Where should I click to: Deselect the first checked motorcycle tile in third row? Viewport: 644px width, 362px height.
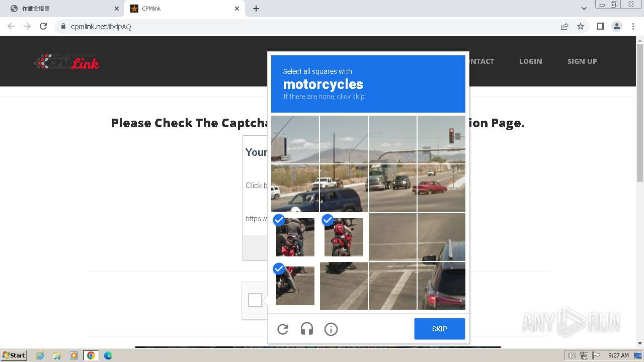click(x=295, y=237)
